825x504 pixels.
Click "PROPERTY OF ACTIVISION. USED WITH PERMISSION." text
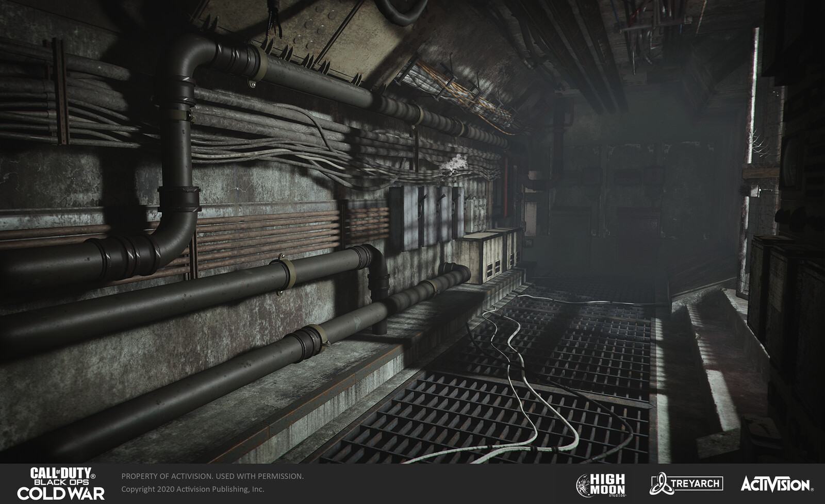212,476
